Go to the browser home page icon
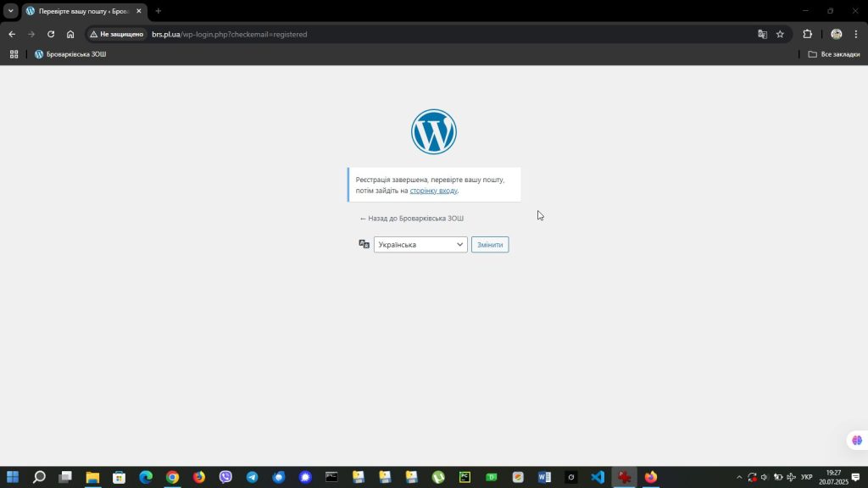Screen dimensions: 868x488 pyautogui.click(x=70, y=34)
